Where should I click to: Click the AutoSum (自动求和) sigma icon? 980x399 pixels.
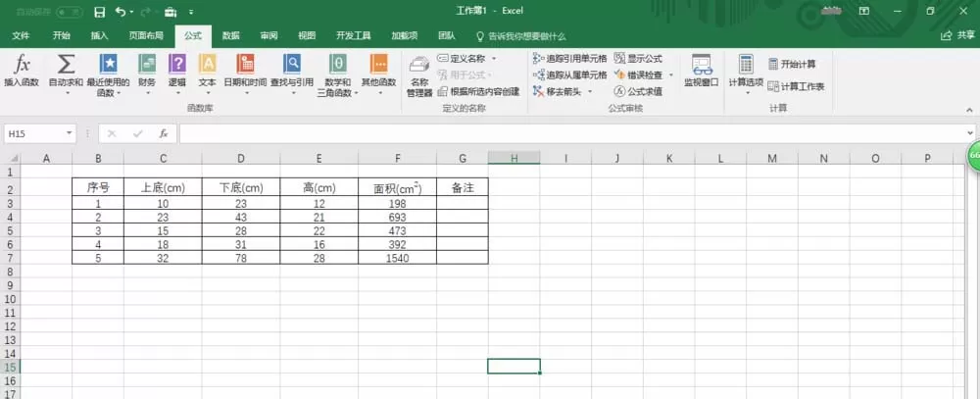click(x=66, y=65)
